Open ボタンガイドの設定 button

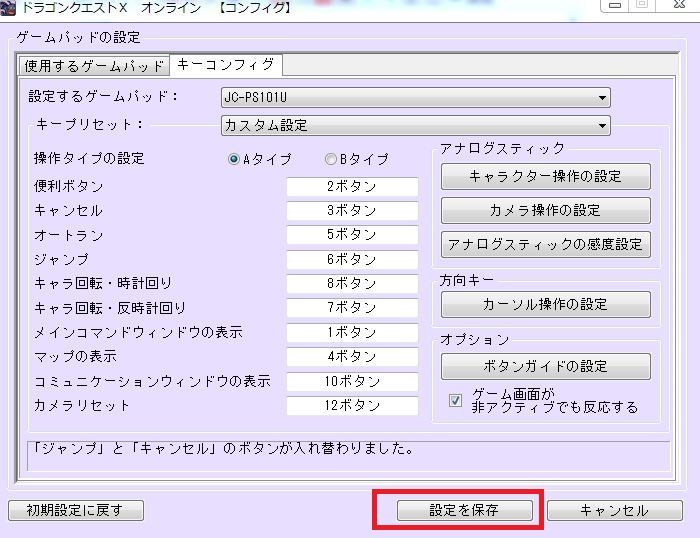(546, 367)
